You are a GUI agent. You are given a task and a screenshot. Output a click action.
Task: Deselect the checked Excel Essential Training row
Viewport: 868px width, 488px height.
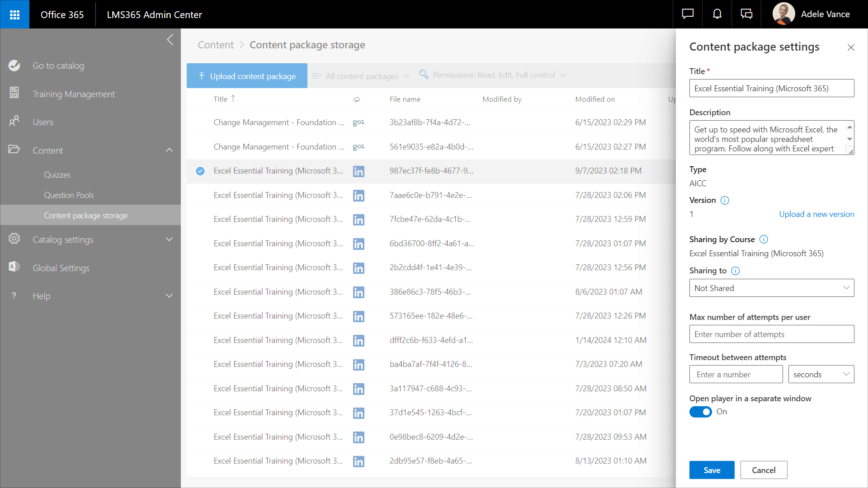point(200,171)
